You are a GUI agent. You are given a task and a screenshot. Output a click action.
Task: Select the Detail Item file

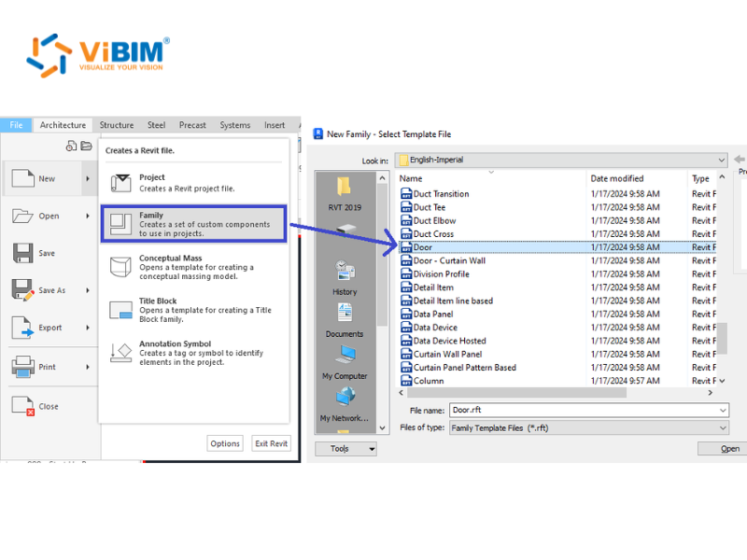tap(557, 287)
